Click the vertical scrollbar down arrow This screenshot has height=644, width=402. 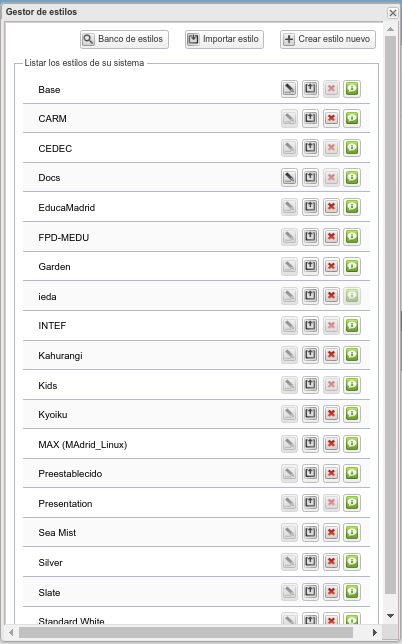tap(391, 616)
